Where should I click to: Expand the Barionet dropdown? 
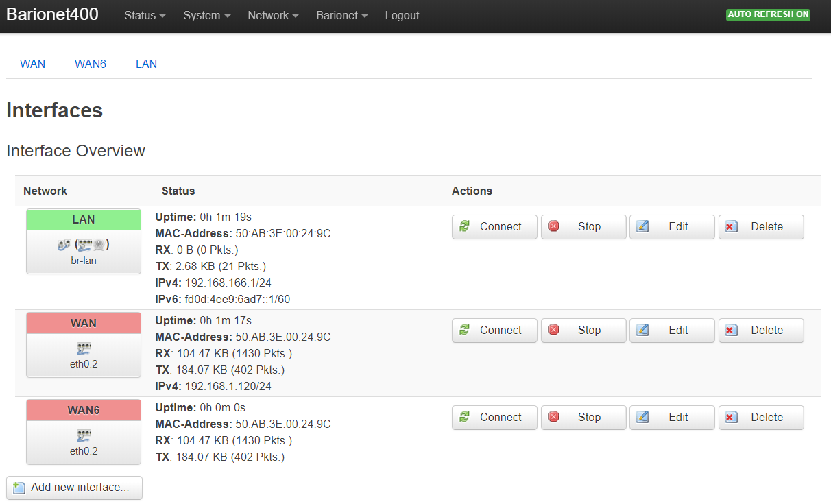click(x=341, y=15)
